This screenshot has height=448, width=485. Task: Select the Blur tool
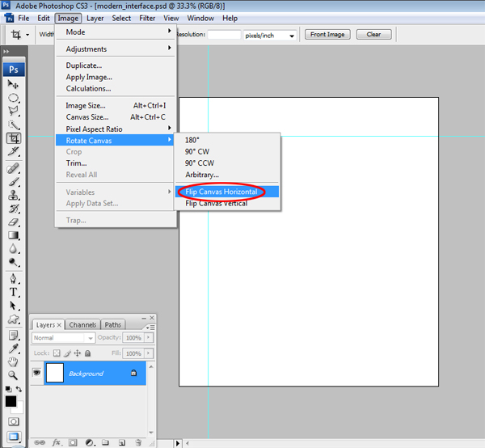(13, 249)
